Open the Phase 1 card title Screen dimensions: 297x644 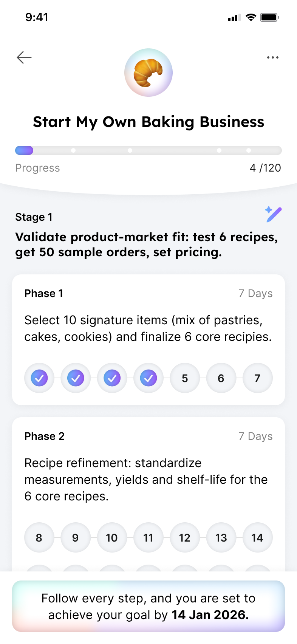coord(44,294)
